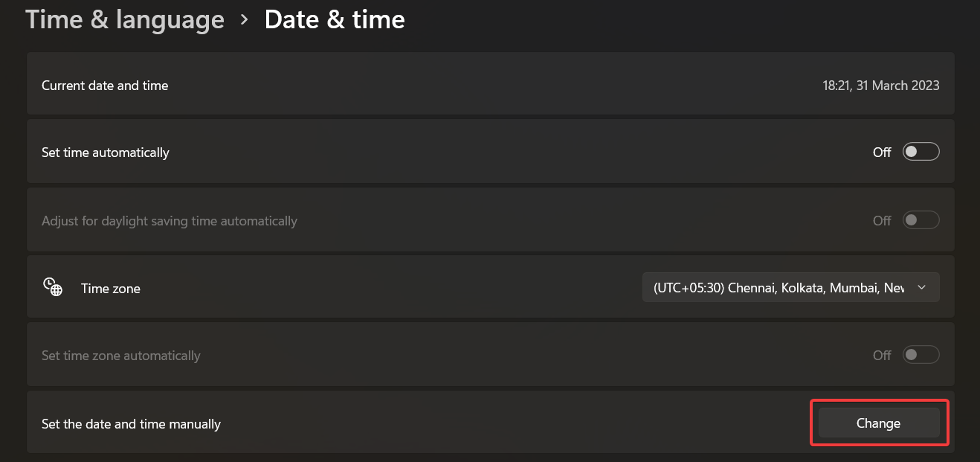Image resolution: width=980 pixels, height=462 pixels.
Task: Click Off label beside daylight saving toggle
Action: pos(882,221)
